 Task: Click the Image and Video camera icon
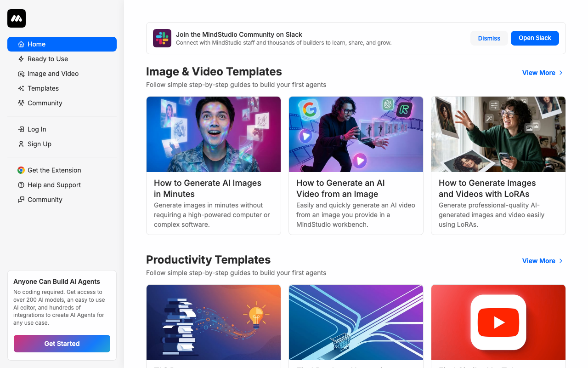tap(21, 74)
